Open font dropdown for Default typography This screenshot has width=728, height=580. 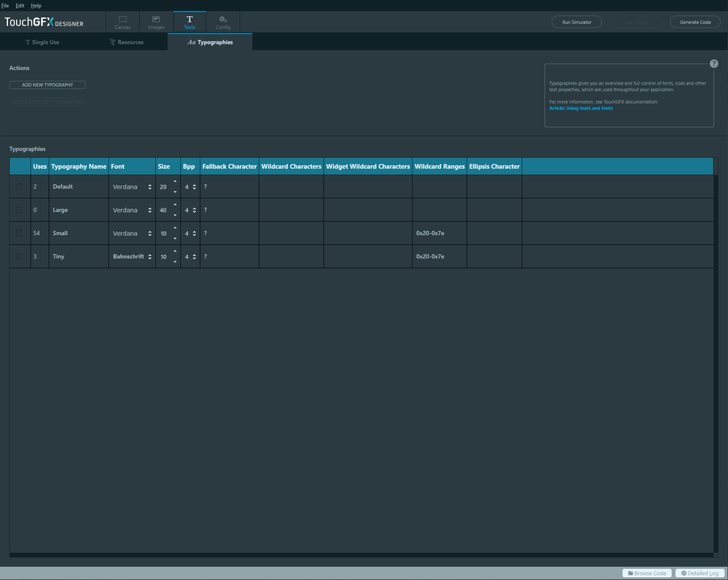click(x=132, y=187)
